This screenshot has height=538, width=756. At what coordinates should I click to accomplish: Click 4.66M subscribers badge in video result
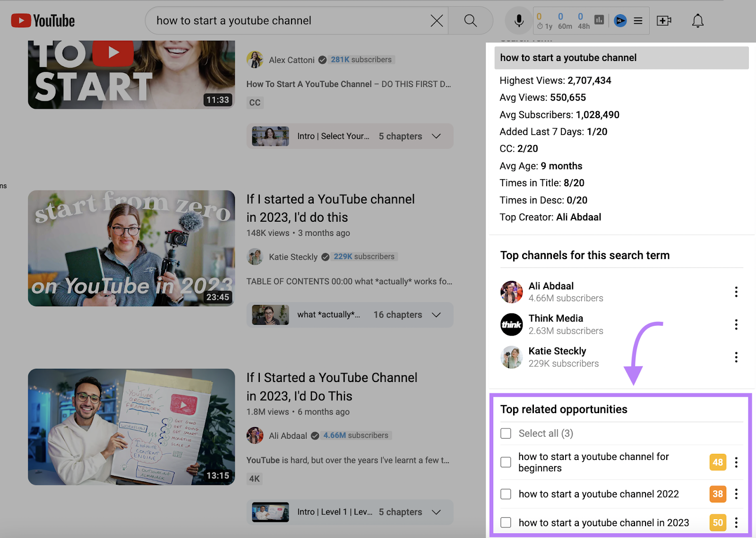tap(356, 435)
